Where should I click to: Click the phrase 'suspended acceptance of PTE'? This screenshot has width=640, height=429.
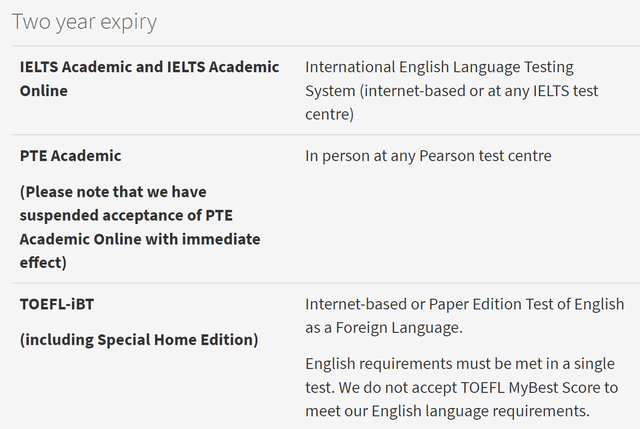125,215
